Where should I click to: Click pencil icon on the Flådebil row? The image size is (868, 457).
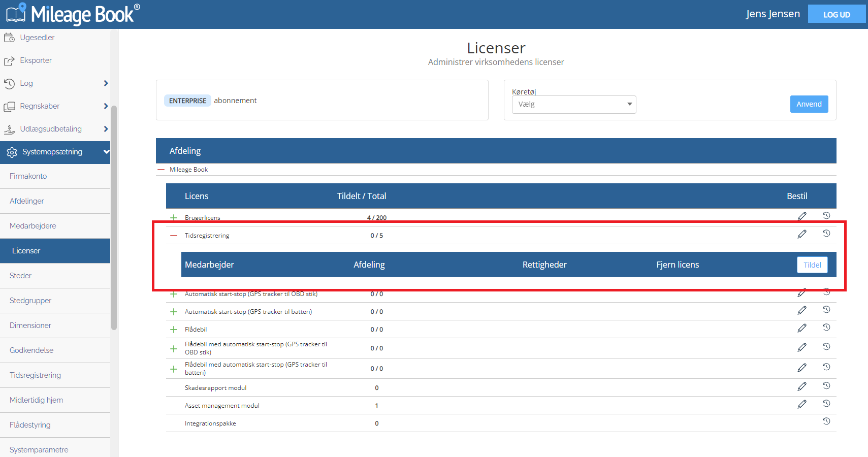pyautogui.click(x=802, y=328)
